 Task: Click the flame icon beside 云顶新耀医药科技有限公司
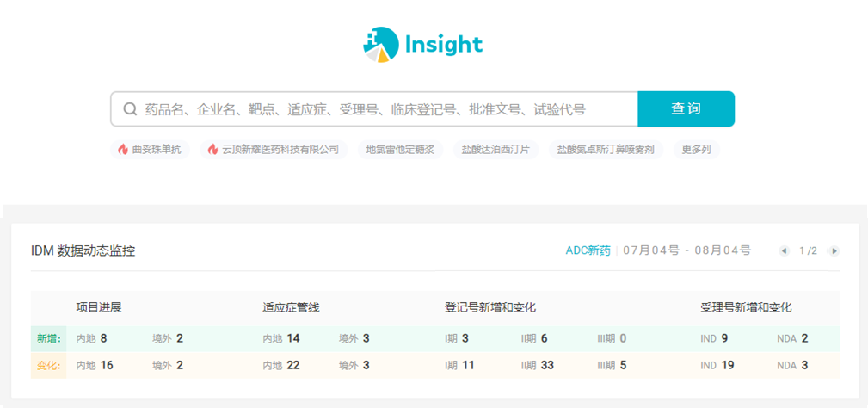pyautogui.click(x=213, y=150)
